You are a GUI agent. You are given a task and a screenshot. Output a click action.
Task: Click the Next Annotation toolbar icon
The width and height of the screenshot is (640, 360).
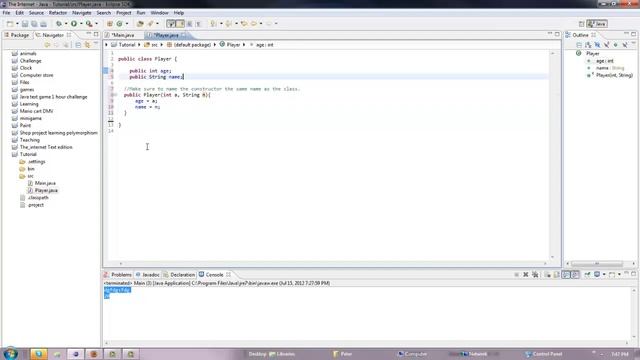point(213,24)
